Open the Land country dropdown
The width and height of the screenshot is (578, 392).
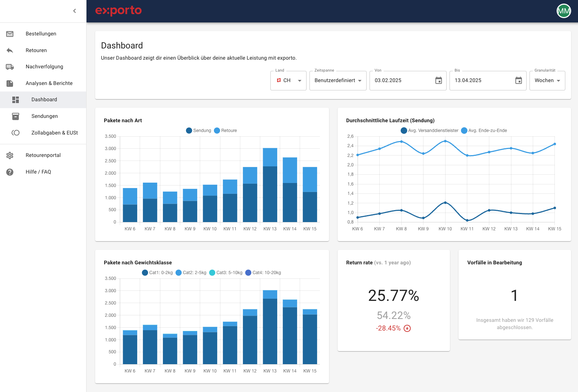pos(288,81)
